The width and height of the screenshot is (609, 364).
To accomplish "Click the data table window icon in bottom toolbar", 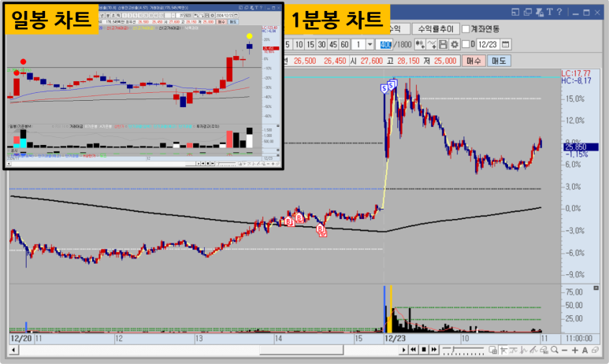I will tap(493, 350).
